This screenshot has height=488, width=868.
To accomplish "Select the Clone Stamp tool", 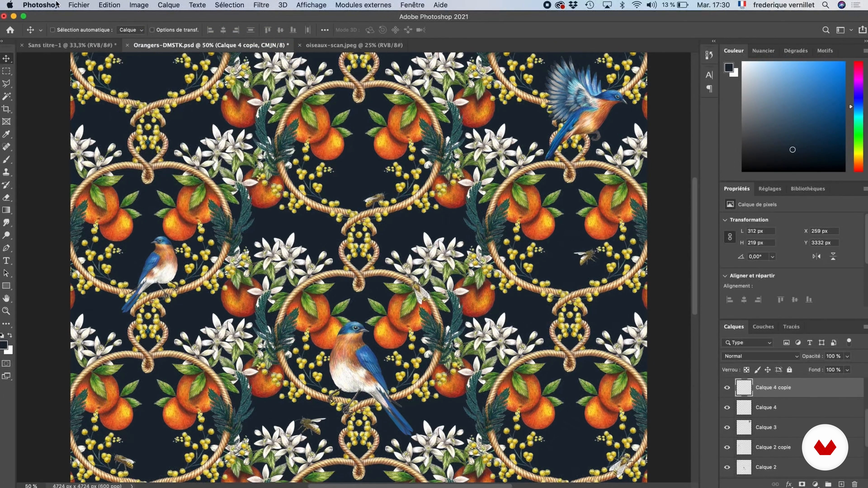I will (x=6, y=172).
